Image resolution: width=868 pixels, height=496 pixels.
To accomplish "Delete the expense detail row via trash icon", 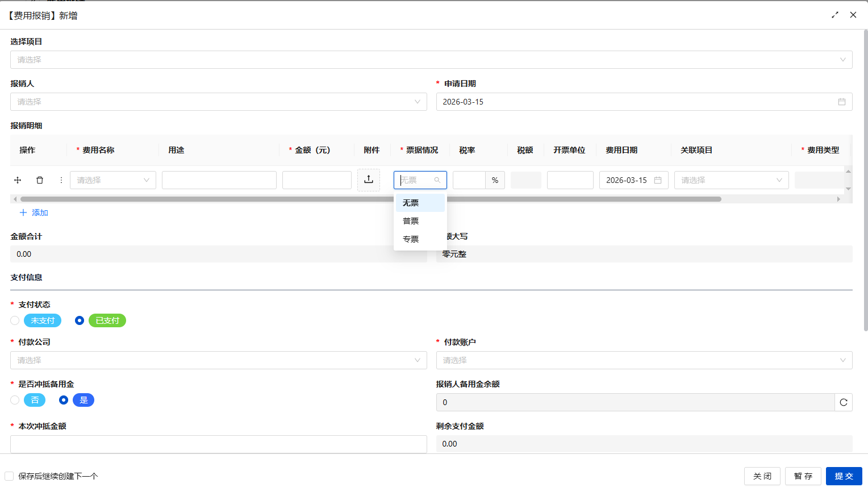I will pos(40,180).
